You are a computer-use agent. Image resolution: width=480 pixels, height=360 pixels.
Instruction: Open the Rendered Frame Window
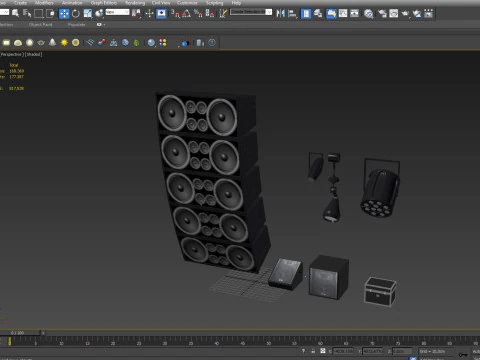tap(394, 13)
